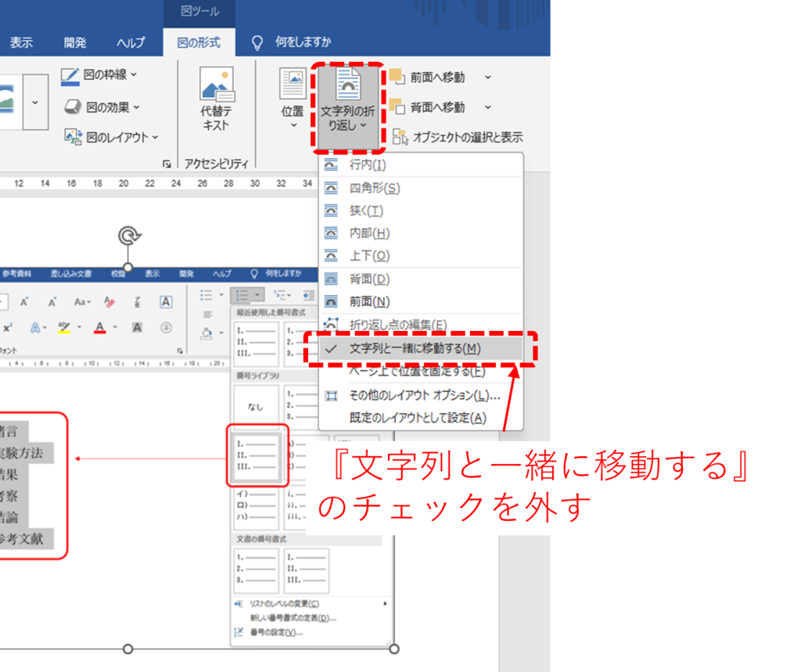Select the 前面(N) in-front-of-text option
Viewport: 801px width, 672px height.
tap(369, 301)
